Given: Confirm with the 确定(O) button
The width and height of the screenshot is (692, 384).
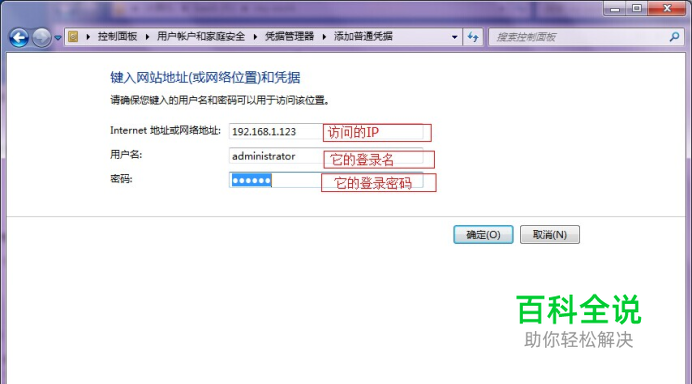Looking at the screenshot, I should pyautogui.click(x=483, y=234).
